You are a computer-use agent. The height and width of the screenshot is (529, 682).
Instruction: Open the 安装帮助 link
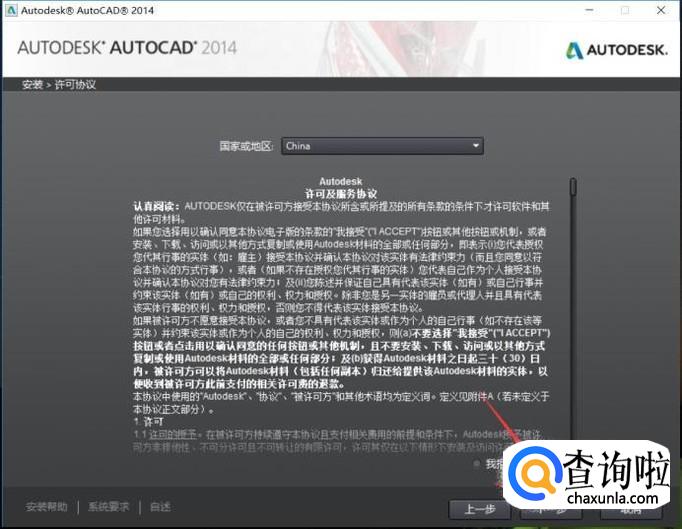click(x=47, y=507)
